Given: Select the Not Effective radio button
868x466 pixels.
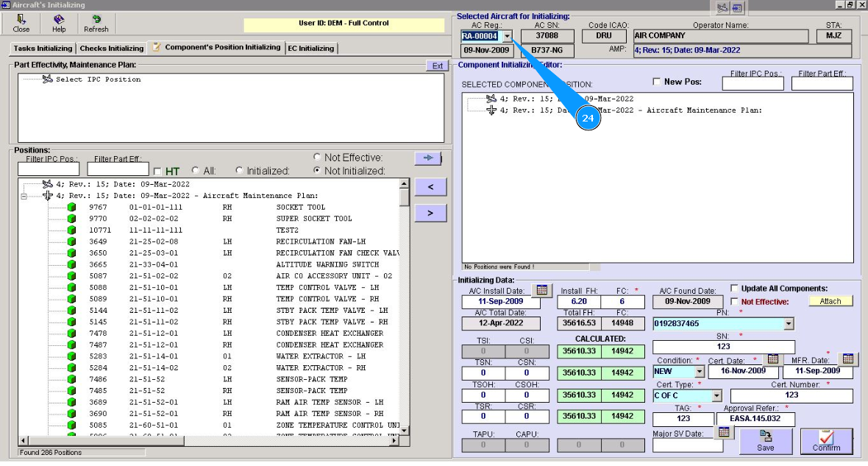Looking at the screenshot, I should coord(317,158).
